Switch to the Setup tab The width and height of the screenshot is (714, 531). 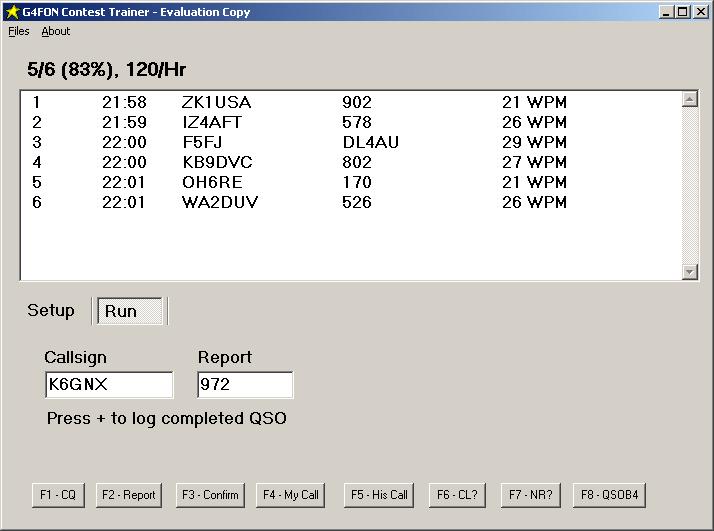pos(51,311)
